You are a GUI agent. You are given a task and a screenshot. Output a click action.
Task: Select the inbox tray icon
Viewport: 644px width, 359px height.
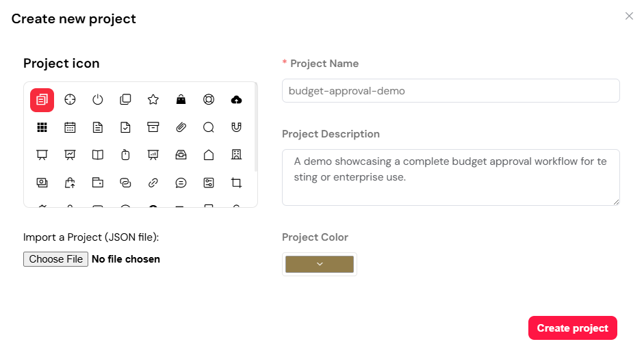pyautogui.click(x=181, y=155)
